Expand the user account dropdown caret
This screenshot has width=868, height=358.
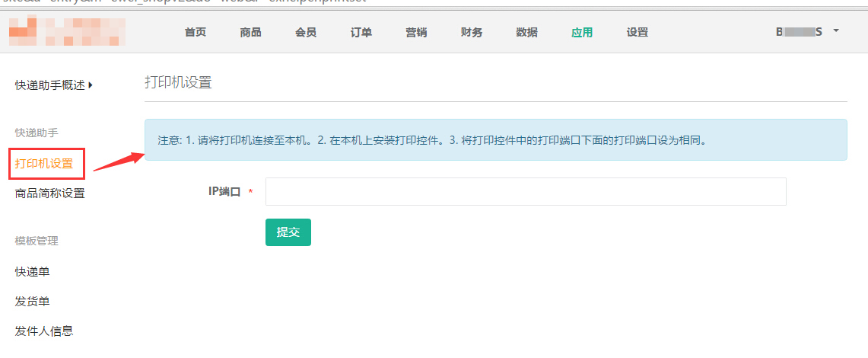(836, 31)
